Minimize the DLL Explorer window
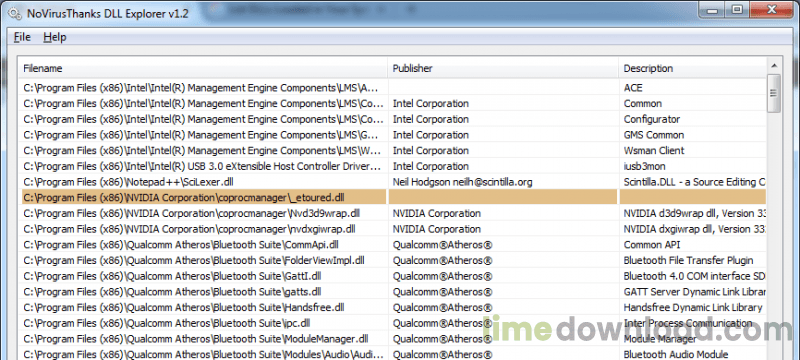The image size is (800, 360). point(713,9)
